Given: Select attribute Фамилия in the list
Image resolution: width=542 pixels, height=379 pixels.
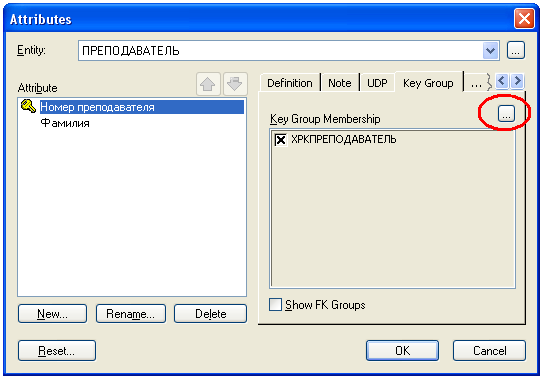Looking at the screenshot, I should [x=65, y=123].
